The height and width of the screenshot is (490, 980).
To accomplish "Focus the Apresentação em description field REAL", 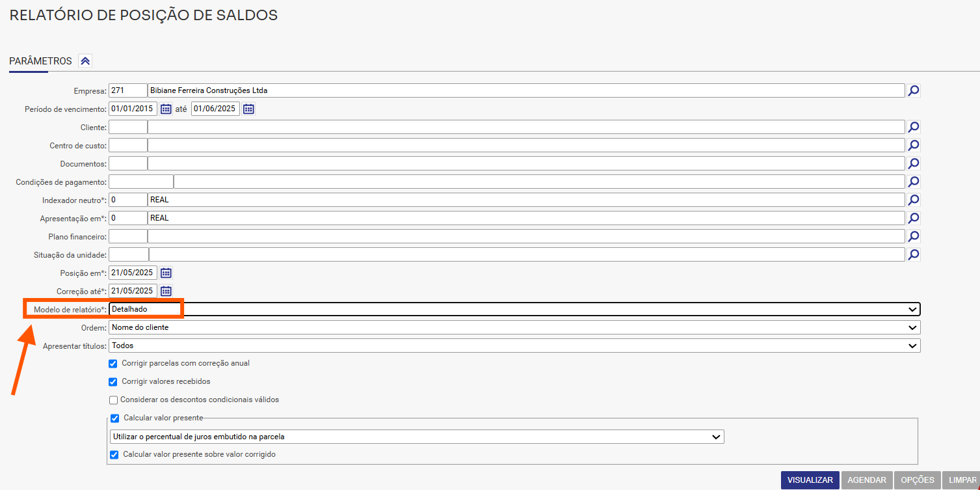I will point(526,218).
